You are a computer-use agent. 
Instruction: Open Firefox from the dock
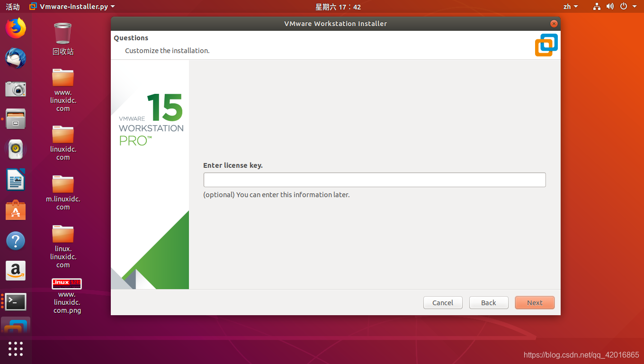(16, 28)
